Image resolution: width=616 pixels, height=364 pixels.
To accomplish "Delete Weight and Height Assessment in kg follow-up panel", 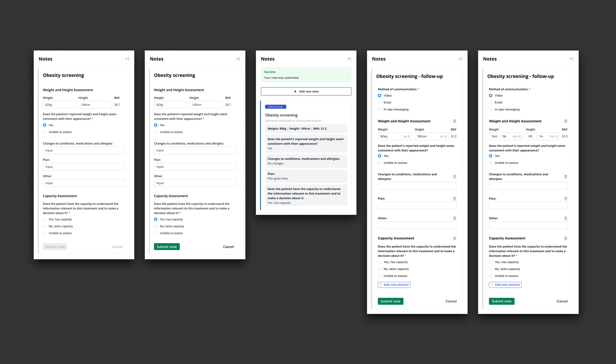I will coord(455,121).
